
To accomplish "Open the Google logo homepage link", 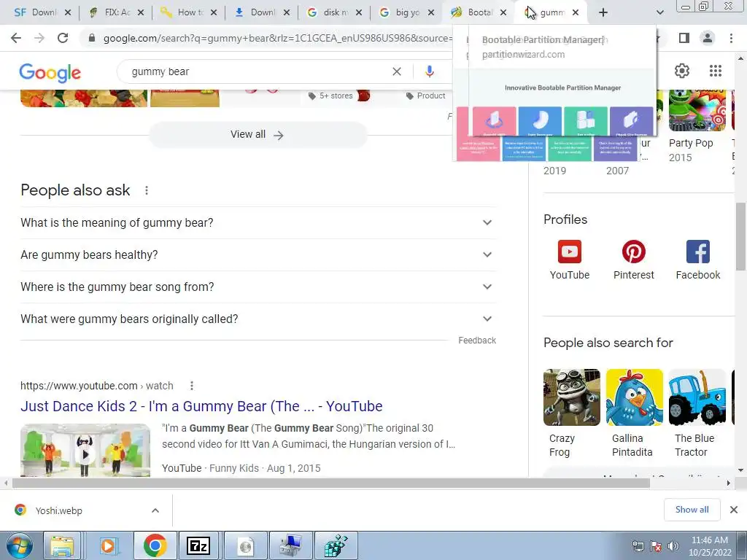I will click(x=50, y=73).
